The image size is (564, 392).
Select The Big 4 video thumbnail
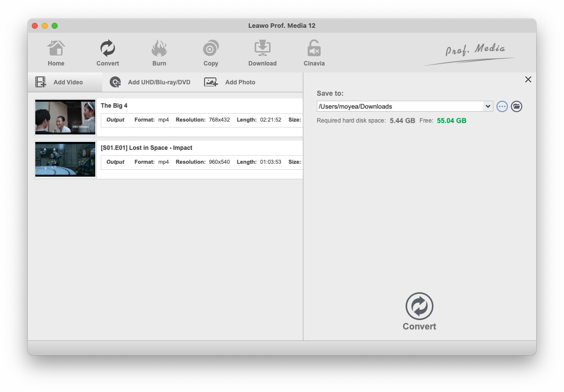[66, 117]
